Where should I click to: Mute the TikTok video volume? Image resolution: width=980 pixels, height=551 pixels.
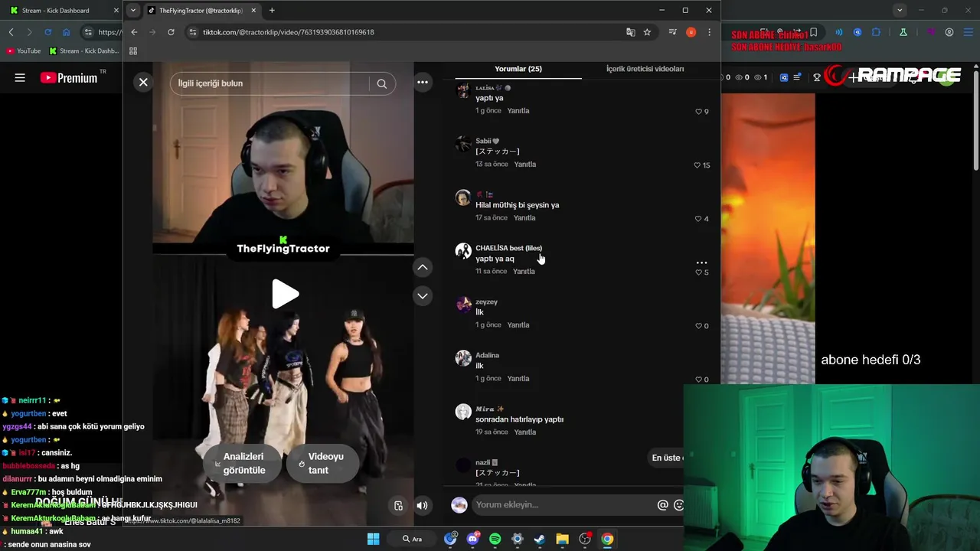tap(422, 505)
